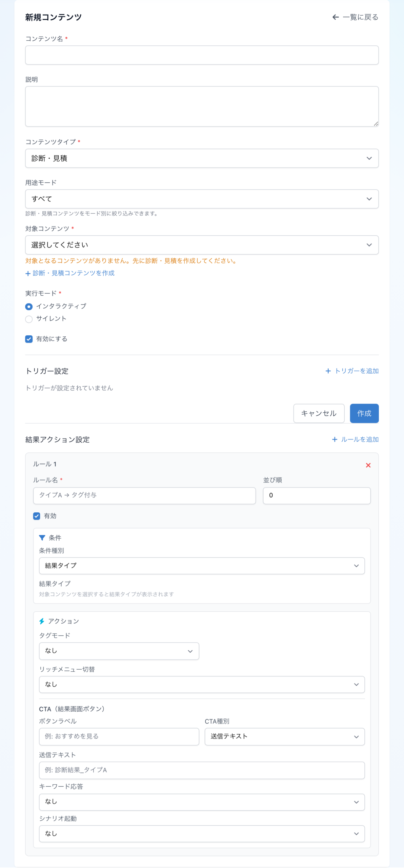
Task: Open the タグモード dropdown
Action: tap(119, 651)
